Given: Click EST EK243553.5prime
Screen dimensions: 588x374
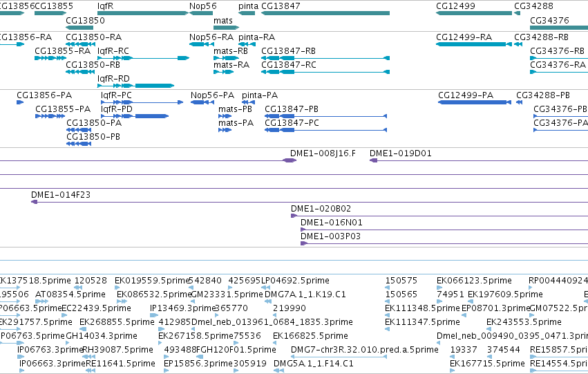Looking at the screenshot, I should point(524,322).
